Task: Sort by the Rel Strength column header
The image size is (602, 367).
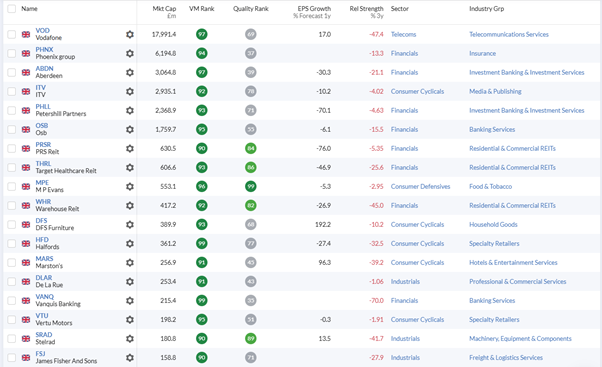Action: point(366,8)
